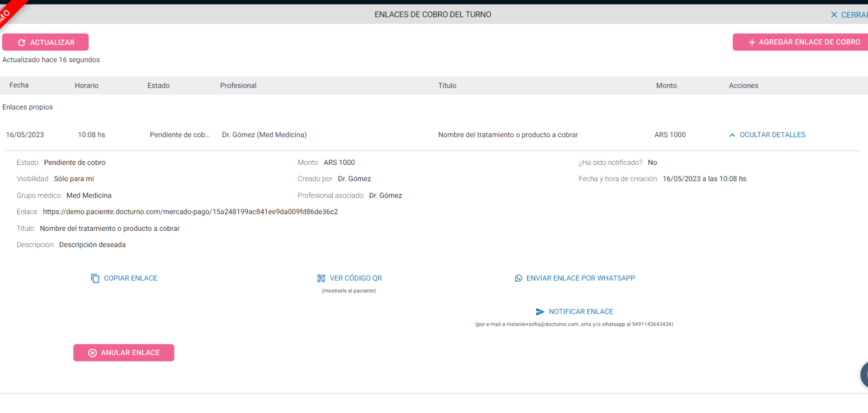Click the cancel circle icon in Anular Enlace

tap(92, 353)
